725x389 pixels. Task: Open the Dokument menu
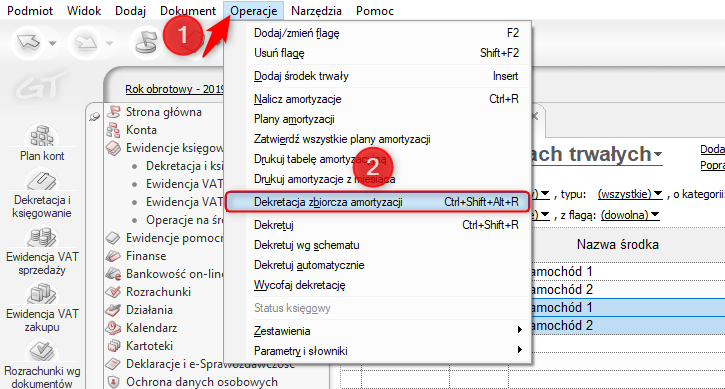coord(188,11)
